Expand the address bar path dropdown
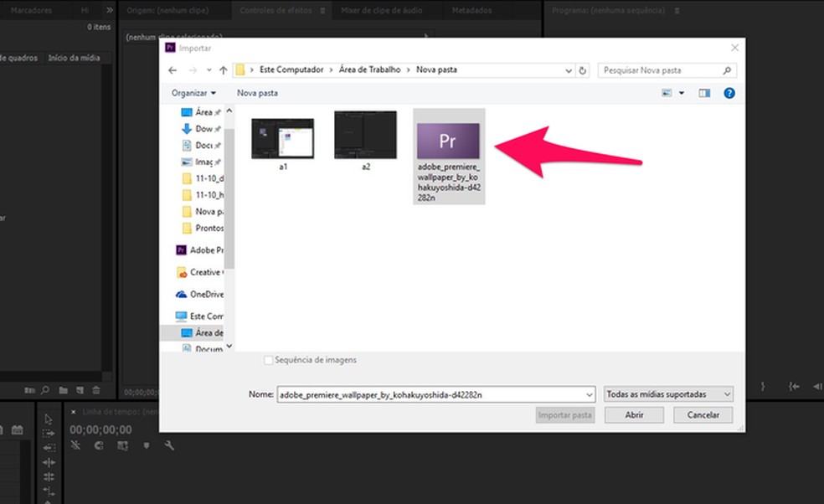Screen dimensions: 824x504 [568, 70]
